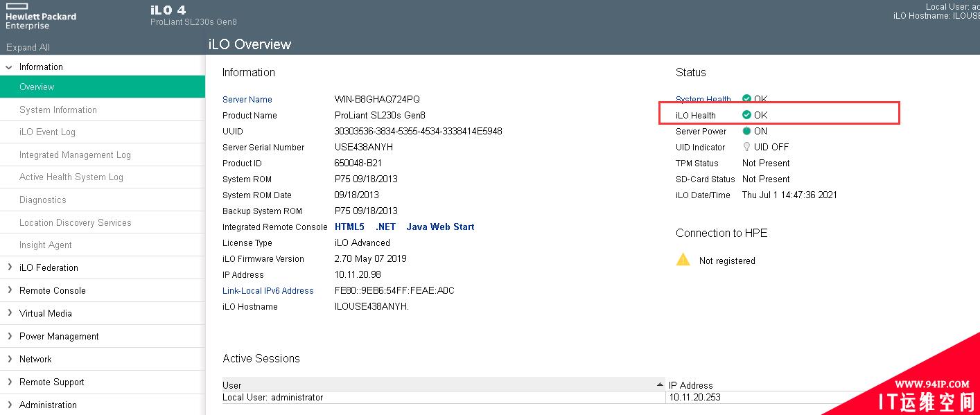Launch the HTML5 remote console
Viewport: 980px width, 415px height.
(x=349, y=227)
